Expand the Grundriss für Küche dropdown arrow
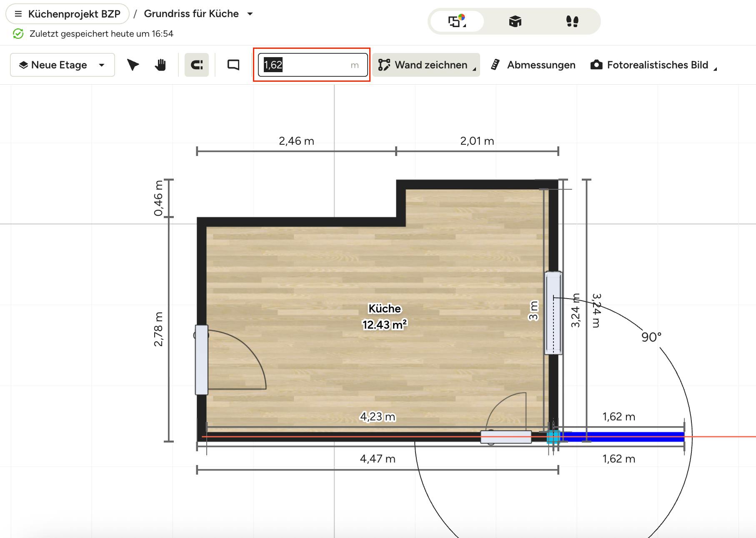 coord(250,14)
